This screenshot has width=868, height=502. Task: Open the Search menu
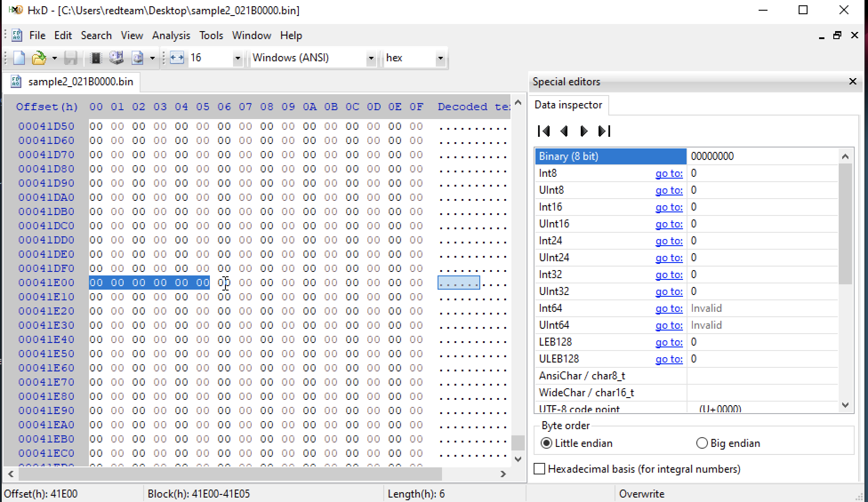[x=96, y=36]
